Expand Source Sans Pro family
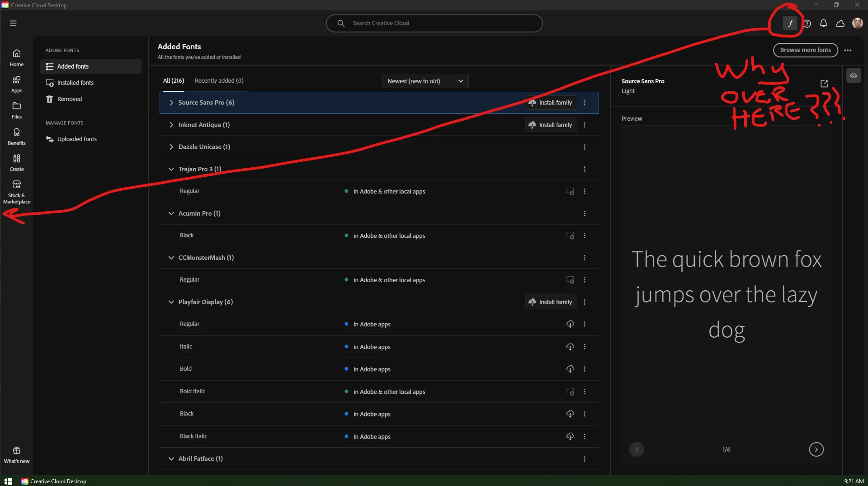The height and width of the screenshot is (486, 868). point(171,103)
